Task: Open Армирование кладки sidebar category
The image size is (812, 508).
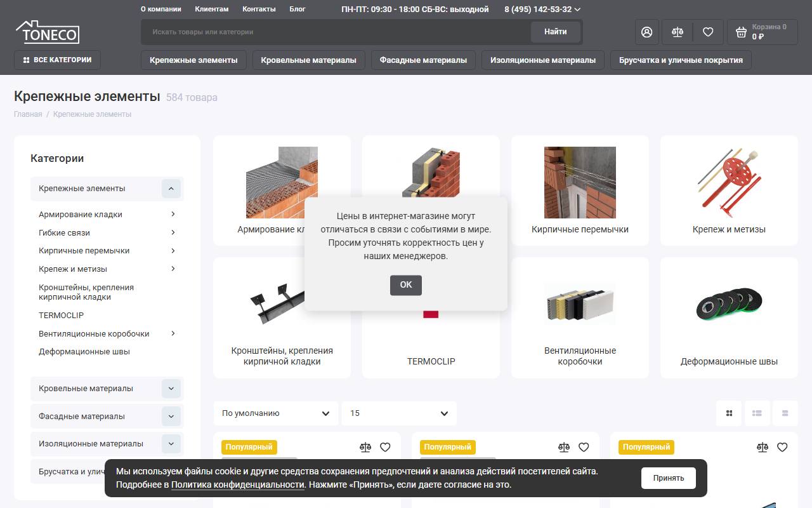Action: (81, 214)
